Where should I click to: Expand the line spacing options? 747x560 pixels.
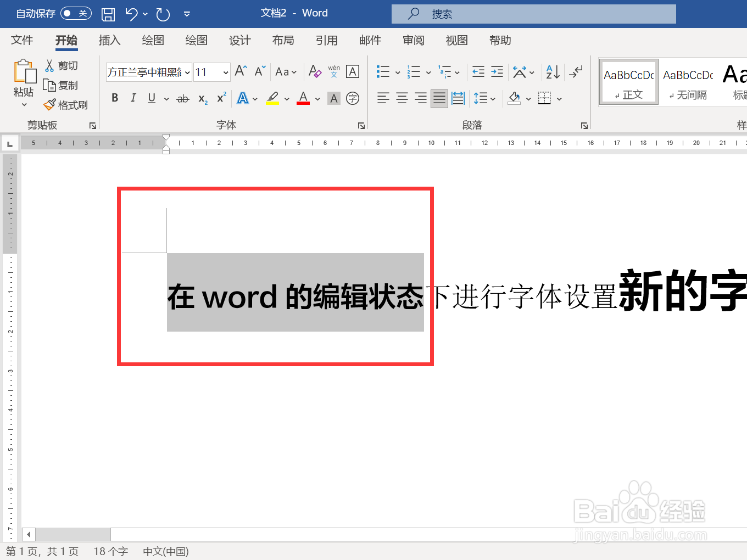click(x=493, y=98)
